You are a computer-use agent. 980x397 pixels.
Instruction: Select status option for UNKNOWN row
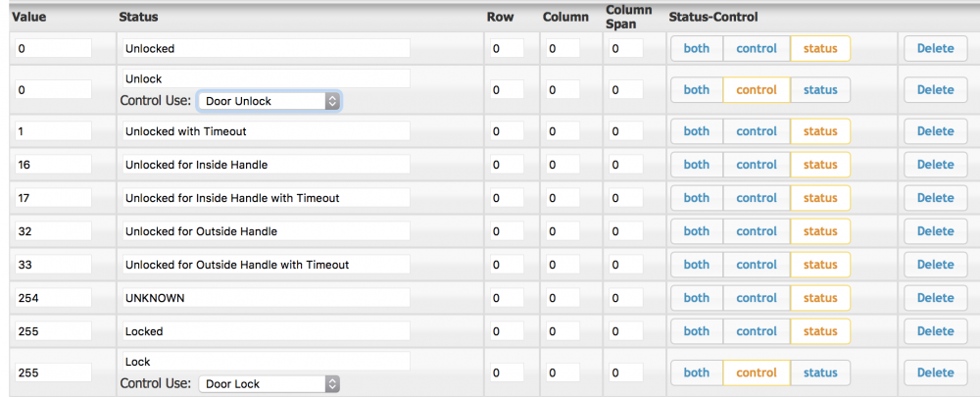820,298
